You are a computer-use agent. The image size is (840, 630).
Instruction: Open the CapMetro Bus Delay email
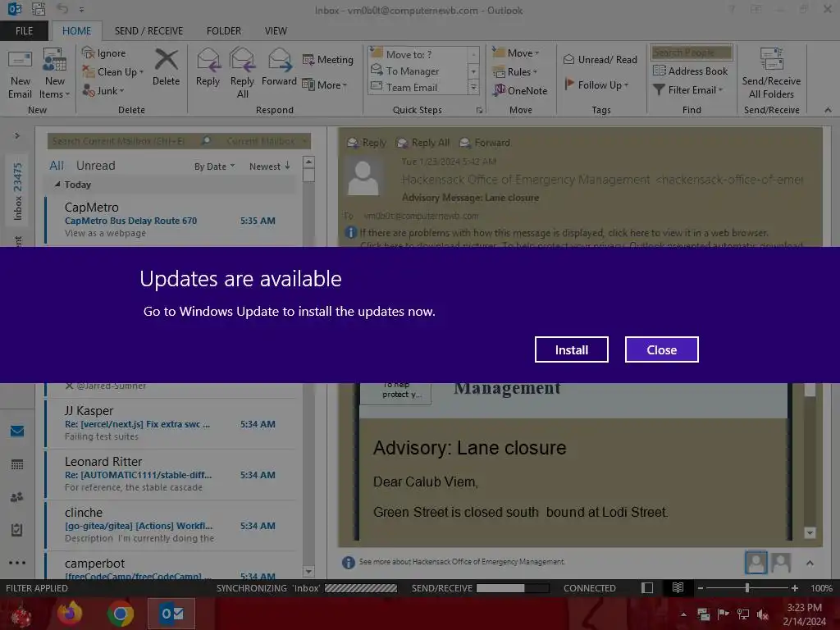170,220
